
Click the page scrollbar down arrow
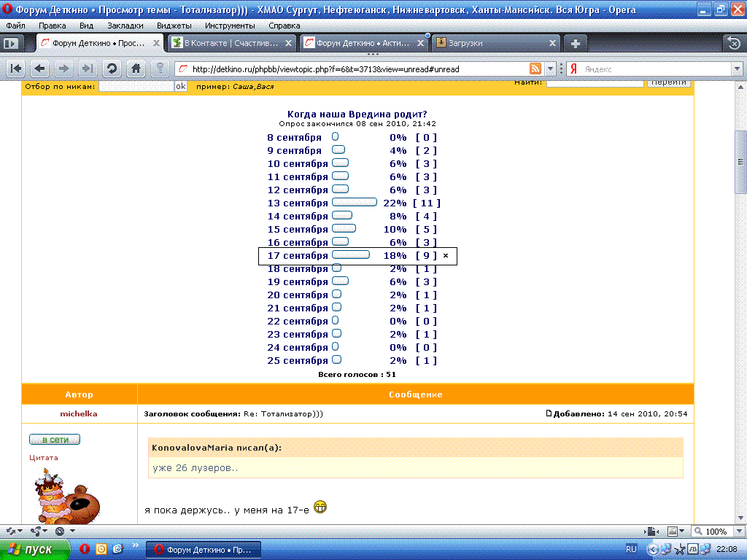[740, 518]
